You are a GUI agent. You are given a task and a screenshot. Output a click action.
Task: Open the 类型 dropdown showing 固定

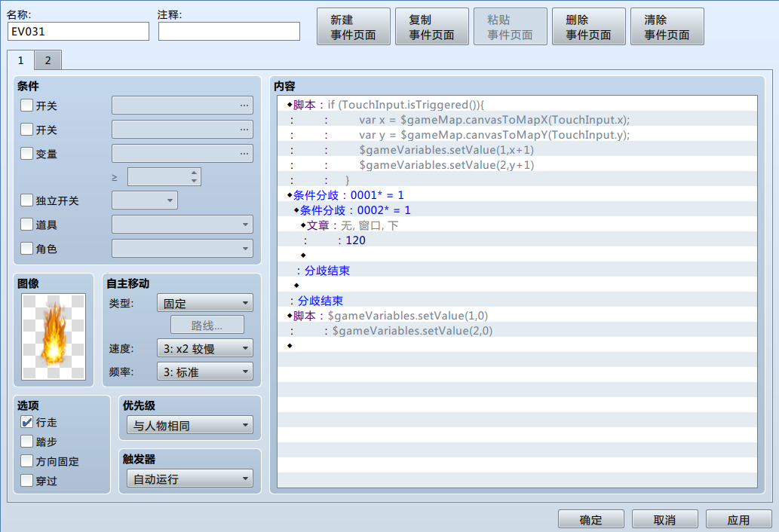tap(204, 303)
